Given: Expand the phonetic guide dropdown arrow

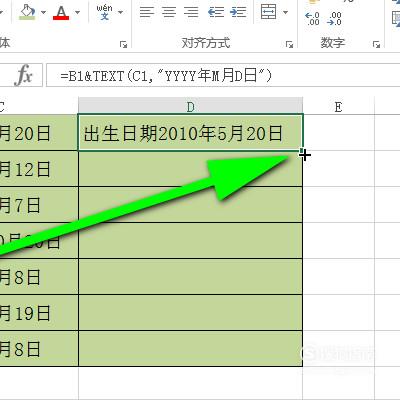Looking at the screenshot, I should pos(120,13).
